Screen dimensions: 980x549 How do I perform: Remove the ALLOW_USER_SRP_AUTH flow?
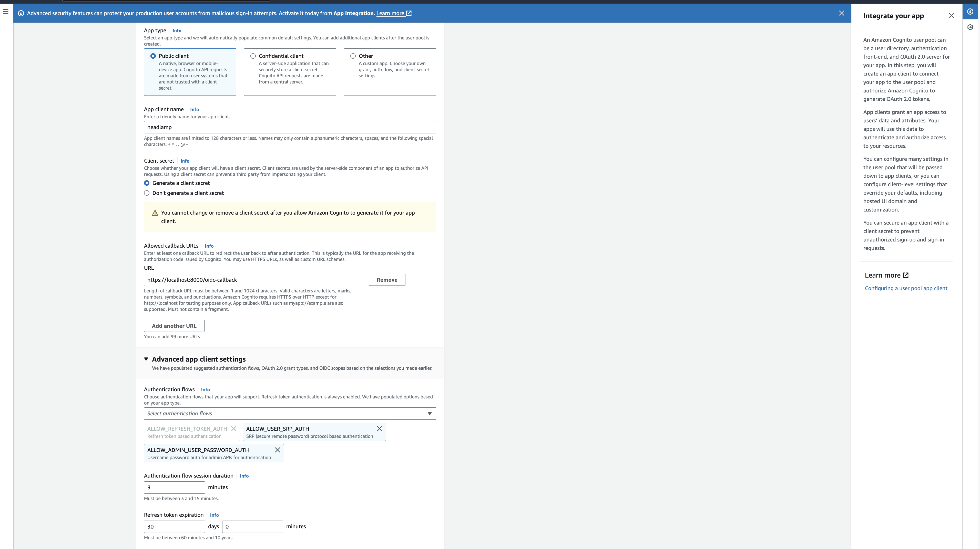tap(379, 428)
